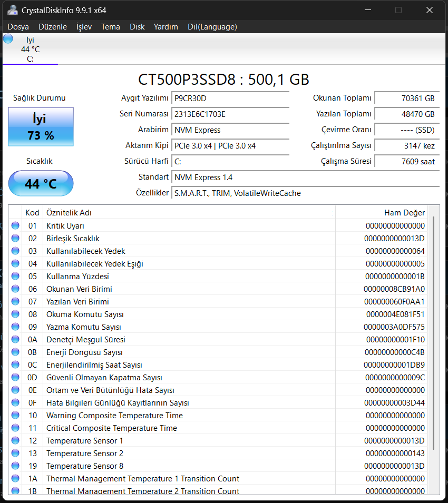Open the Tema menu
This screenshot has height=503, width=448.
tap(111, 27)
